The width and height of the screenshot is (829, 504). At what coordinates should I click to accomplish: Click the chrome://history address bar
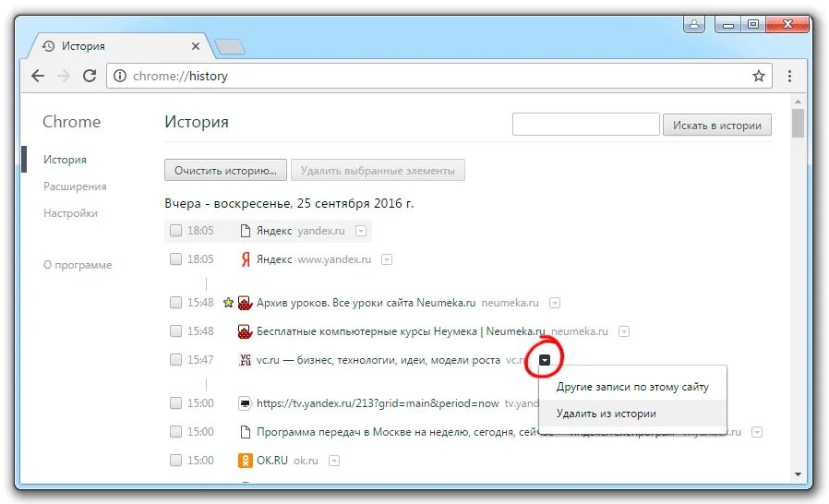(x=439, y=77)
